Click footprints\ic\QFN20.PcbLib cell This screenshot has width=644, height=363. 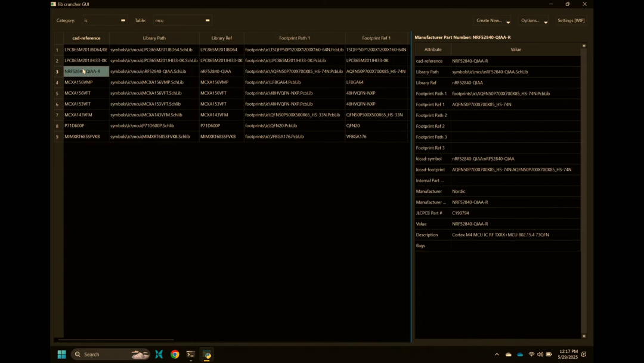click(295, 126)
